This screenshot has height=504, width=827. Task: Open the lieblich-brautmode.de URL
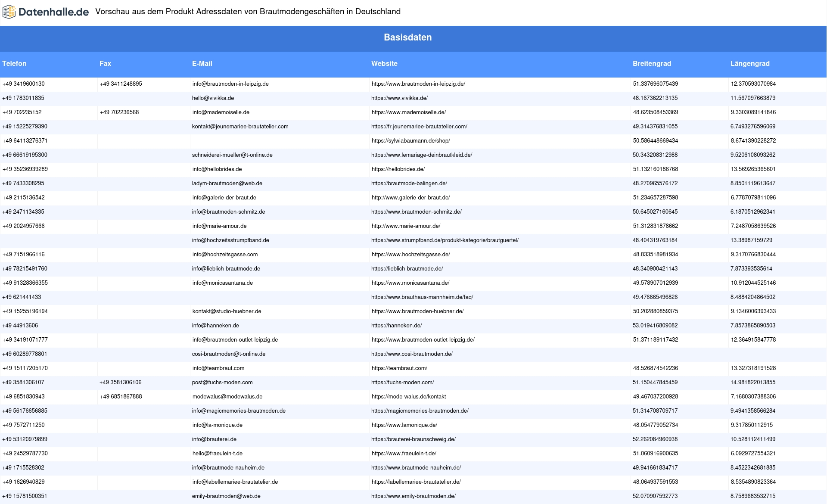coord(407,269)
